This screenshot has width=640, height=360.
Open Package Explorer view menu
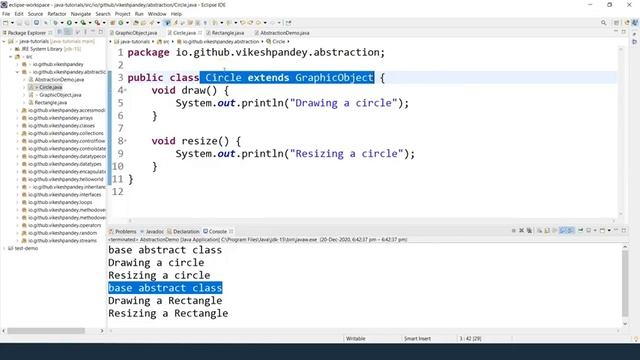pos(85,32)
